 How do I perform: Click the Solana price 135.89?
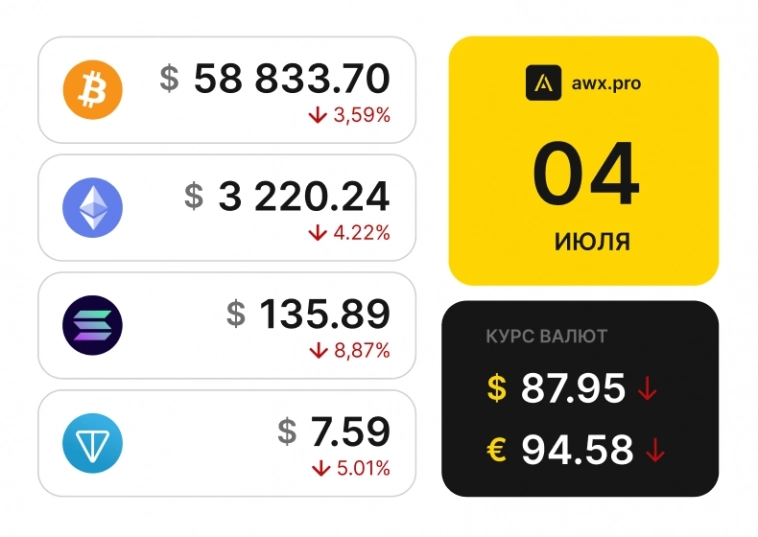point(324,315)
